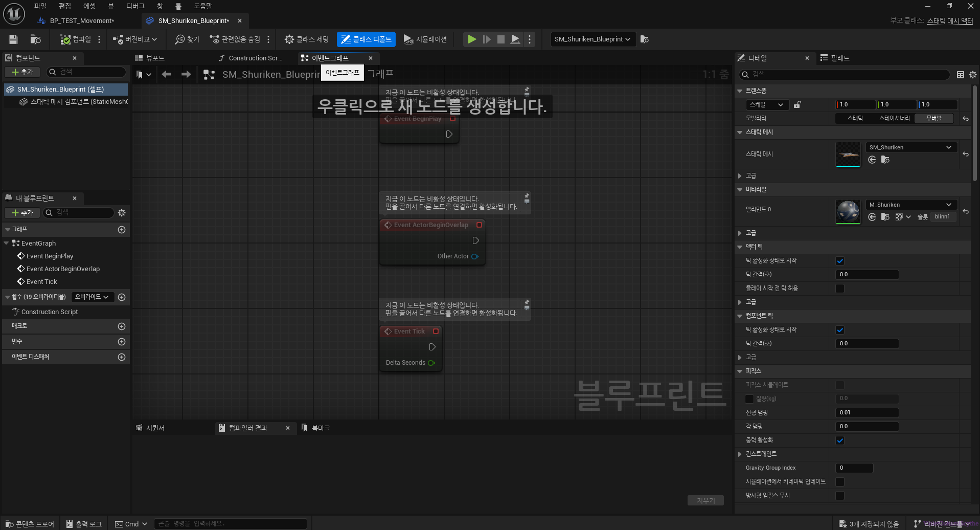Add new item in 내 블루프린트 panel
This screenshot has height=530, width=980.
click(x=22, y=213)
